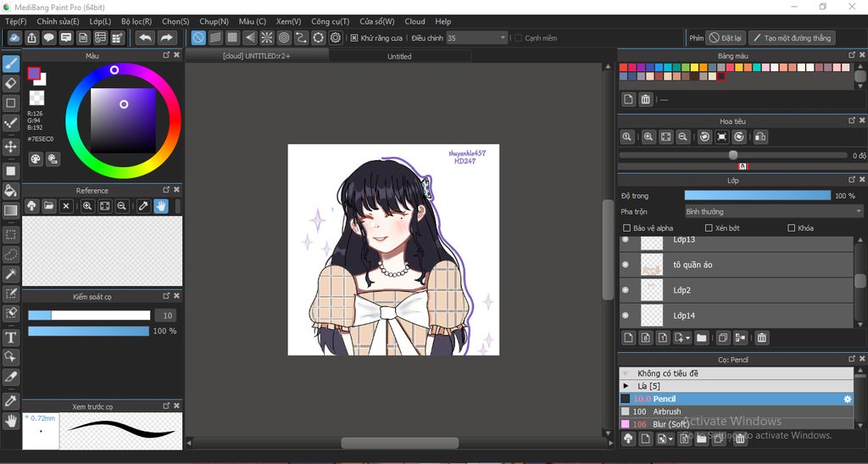Turn snap off in top toolbar

click(x=198, y=37)
